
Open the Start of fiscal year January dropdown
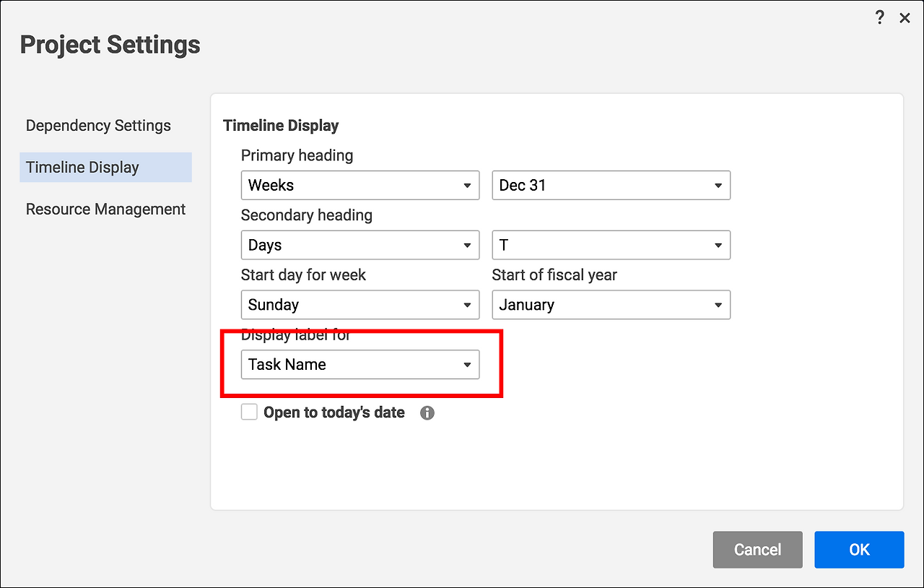(x=611, y=305)
